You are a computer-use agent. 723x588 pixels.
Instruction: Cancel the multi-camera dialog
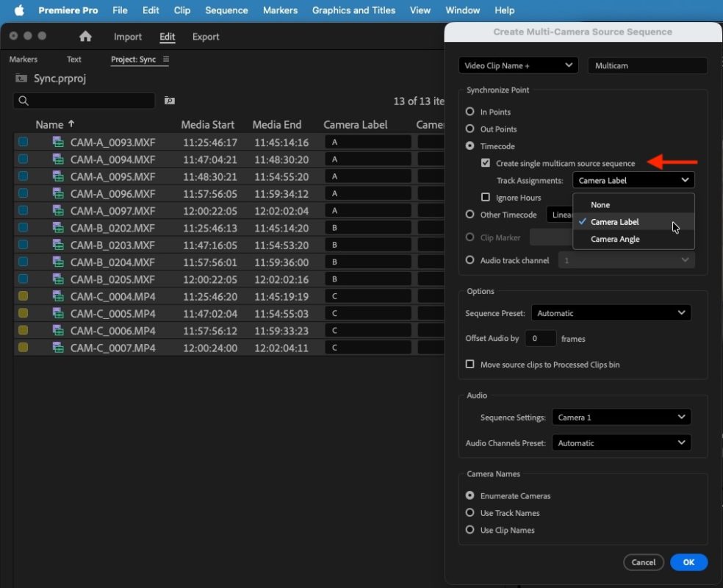(643, 562)
